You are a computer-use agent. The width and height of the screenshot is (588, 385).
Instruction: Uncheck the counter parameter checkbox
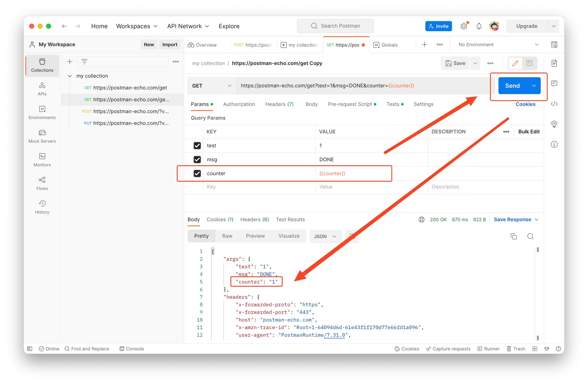click(x=197, y=173)
